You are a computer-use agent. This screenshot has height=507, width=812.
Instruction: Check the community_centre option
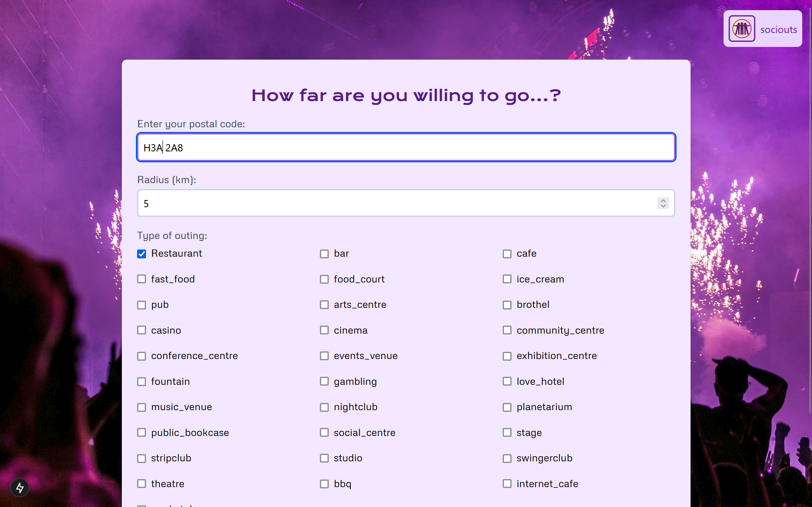coord(507,330)
